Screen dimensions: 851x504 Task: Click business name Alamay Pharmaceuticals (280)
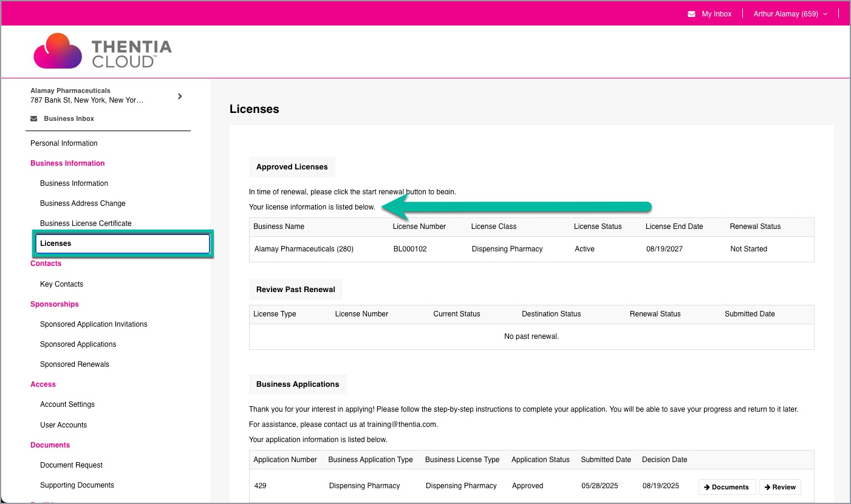(x=304, y=249)
